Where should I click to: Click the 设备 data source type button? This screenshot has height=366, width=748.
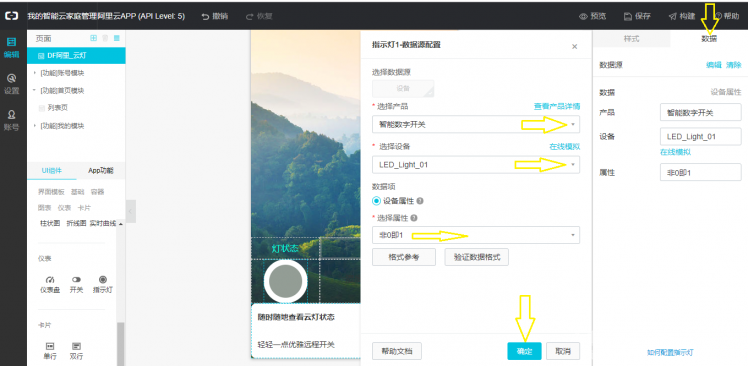[x=403, y=88]
